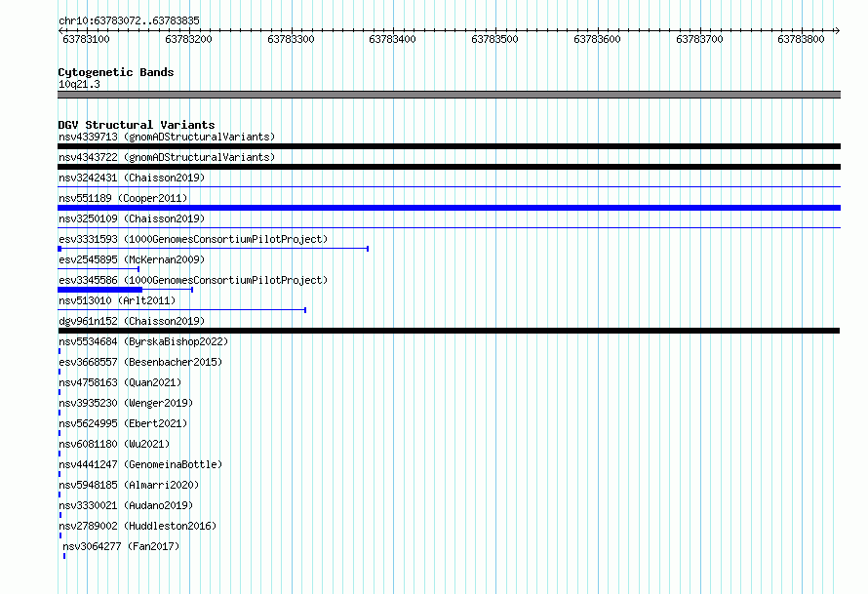
Task: Select nsv4758163 (Quan2021) label
Action: [x=120, y=382]
